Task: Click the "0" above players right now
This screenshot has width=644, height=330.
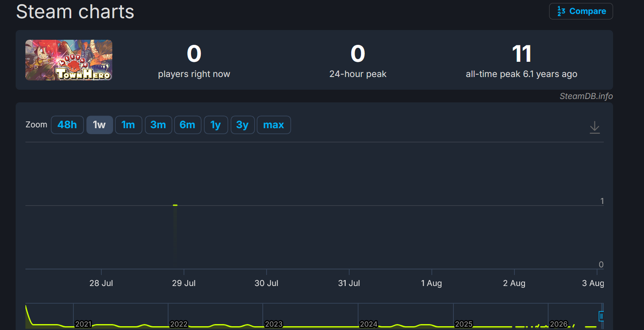Action: point(194,54)
